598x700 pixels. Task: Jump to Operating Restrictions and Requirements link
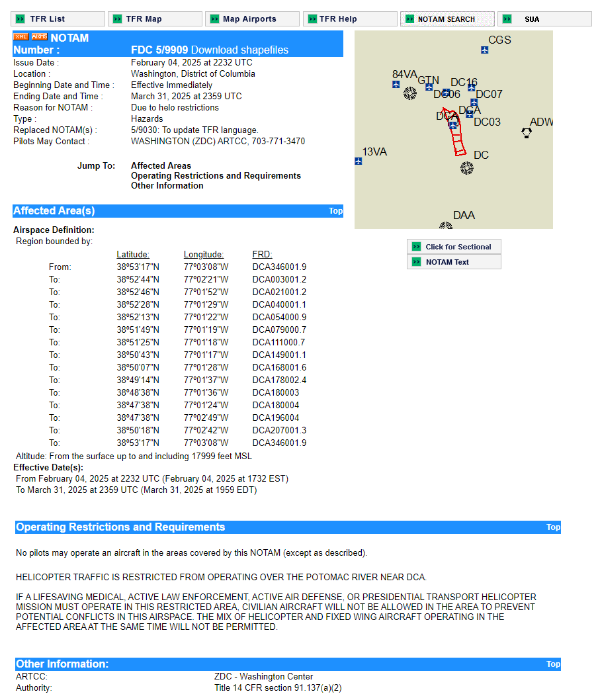(x=216, y=175)
